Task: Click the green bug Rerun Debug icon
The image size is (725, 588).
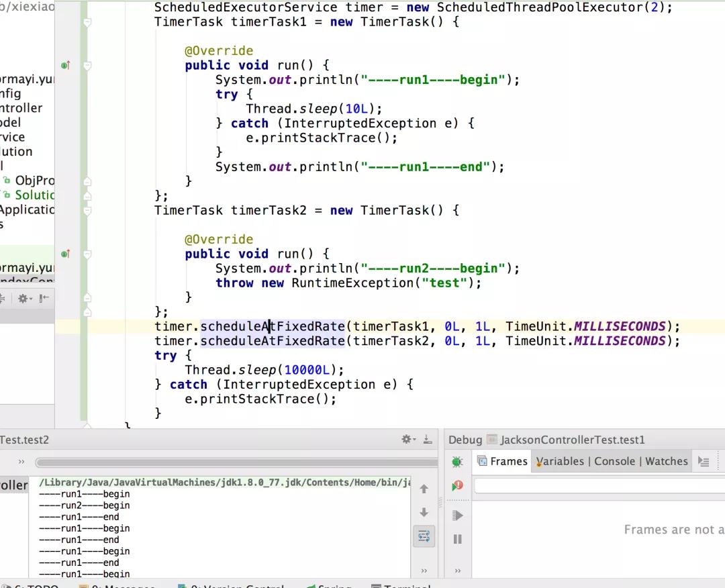Action: click(x=457, y=461)
